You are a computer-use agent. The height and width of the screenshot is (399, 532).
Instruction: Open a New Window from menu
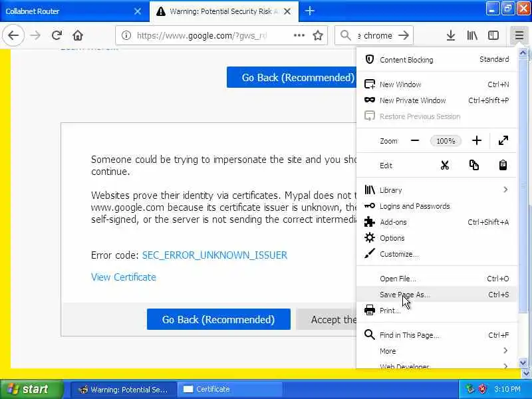(x=437, y=84)
